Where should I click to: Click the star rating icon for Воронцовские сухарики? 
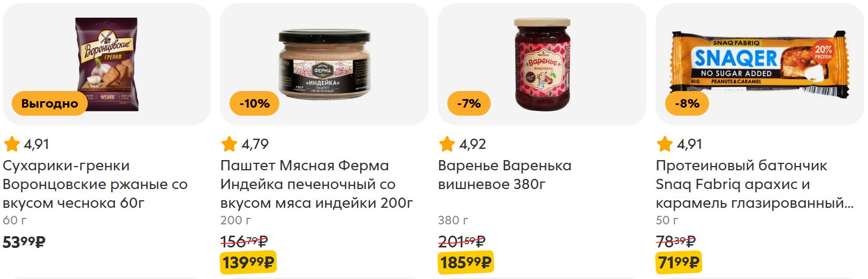12,144
